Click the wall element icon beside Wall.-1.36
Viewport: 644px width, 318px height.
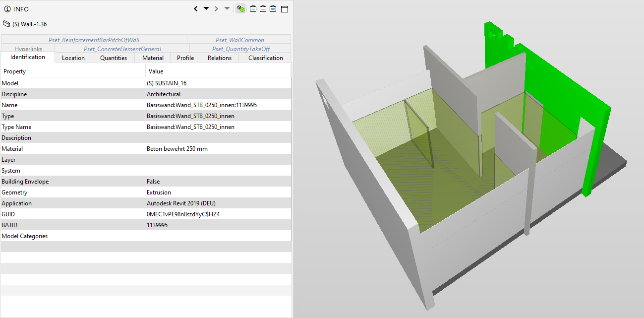pos(6,24)
